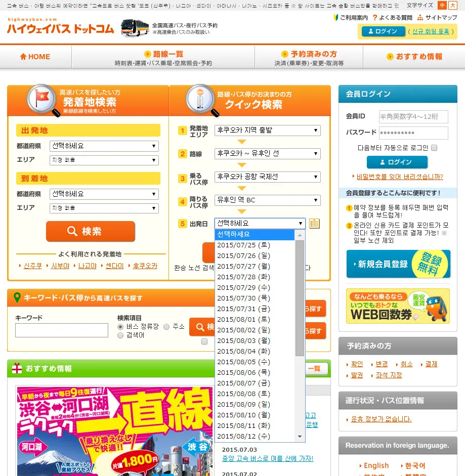The image size is (465, 476).
Task: Click the medium font size icon
Action: (x=442, y=6)
